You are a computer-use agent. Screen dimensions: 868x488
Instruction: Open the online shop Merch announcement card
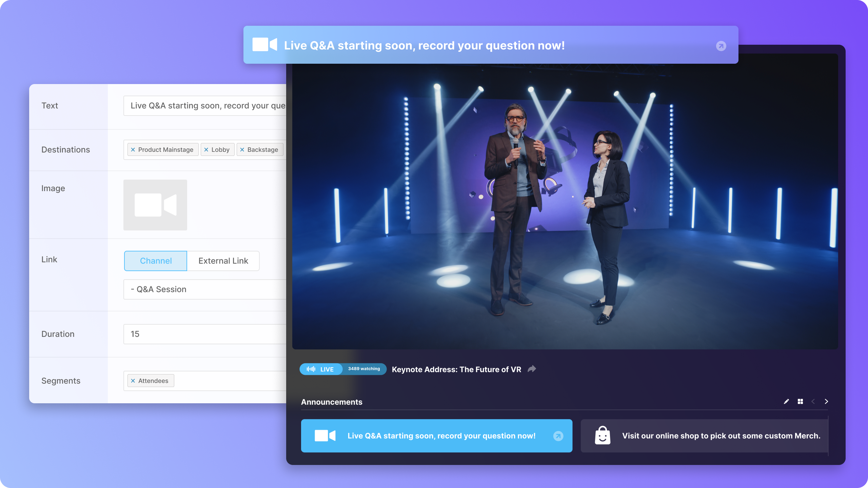[704, 436]
